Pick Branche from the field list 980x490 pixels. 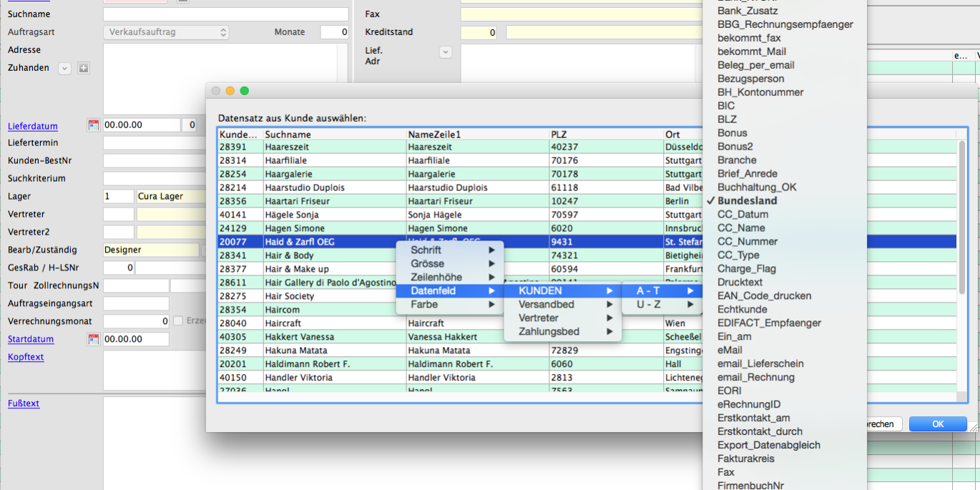coord(785,160)
